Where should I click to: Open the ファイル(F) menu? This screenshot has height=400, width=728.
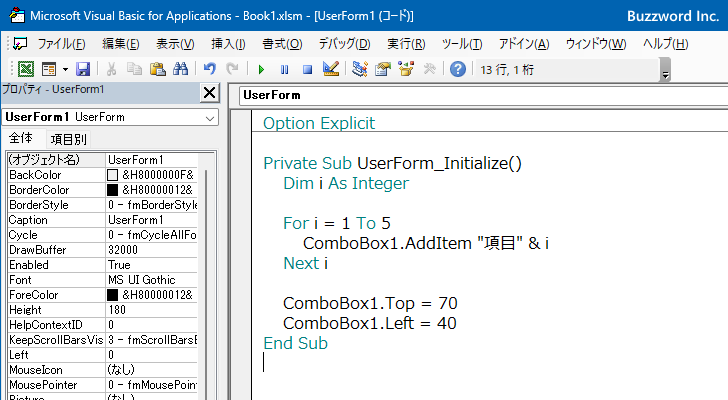coord(61,44)
